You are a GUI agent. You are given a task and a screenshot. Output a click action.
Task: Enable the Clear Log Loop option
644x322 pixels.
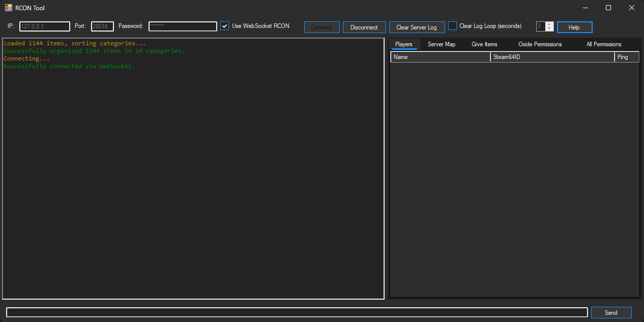(x=452, y=25)
